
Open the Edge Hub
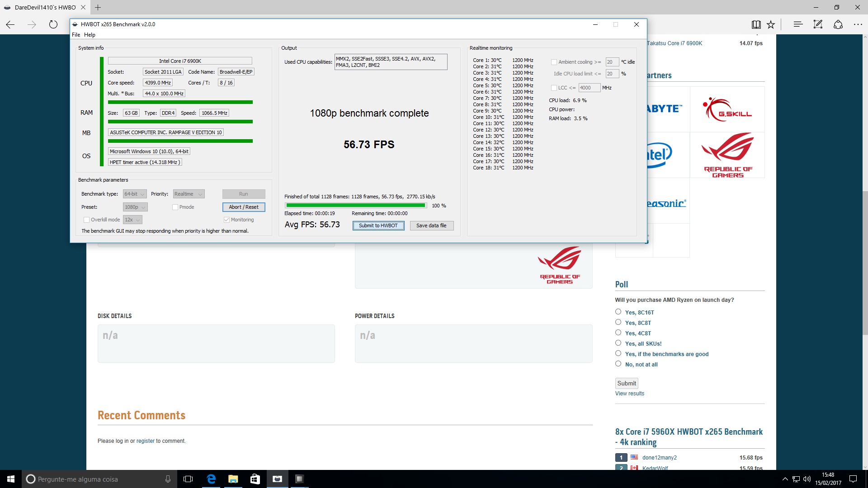pos(798,24)
